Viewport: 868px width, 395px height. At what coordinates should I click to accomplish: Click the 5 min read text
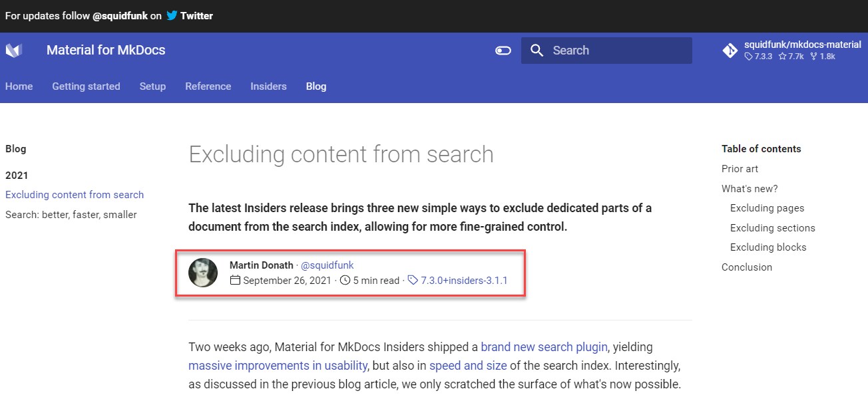pyautogui.click(x=376, y=281)
